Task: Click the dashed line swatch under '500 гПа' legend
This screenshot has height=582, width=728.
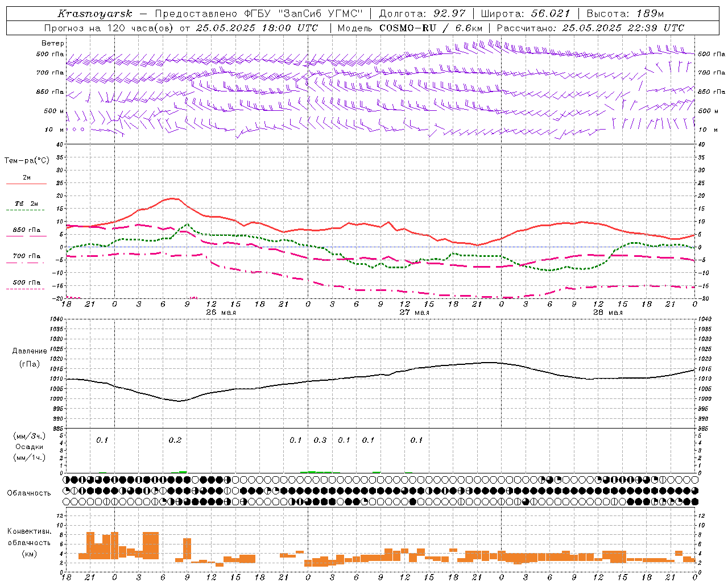Action: [26, 289]
